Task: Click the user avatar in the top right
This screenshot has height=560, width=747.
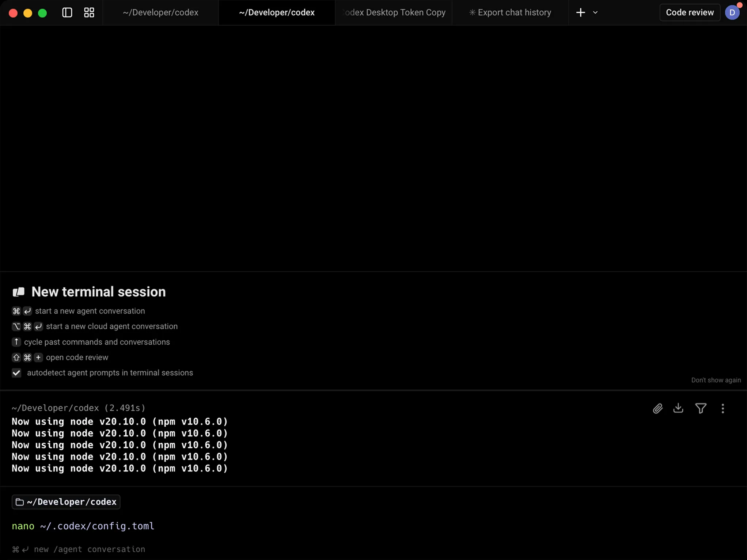Action: (733, 12)
